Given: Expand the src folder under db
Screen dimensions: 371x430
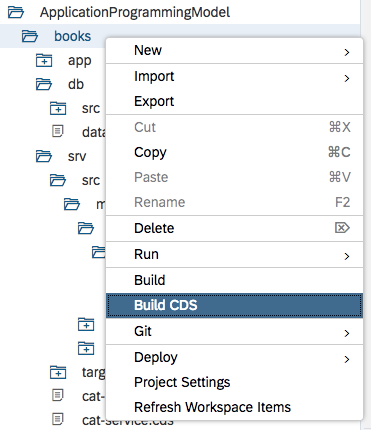Looking at the screenshot, I should click(58, 109).
